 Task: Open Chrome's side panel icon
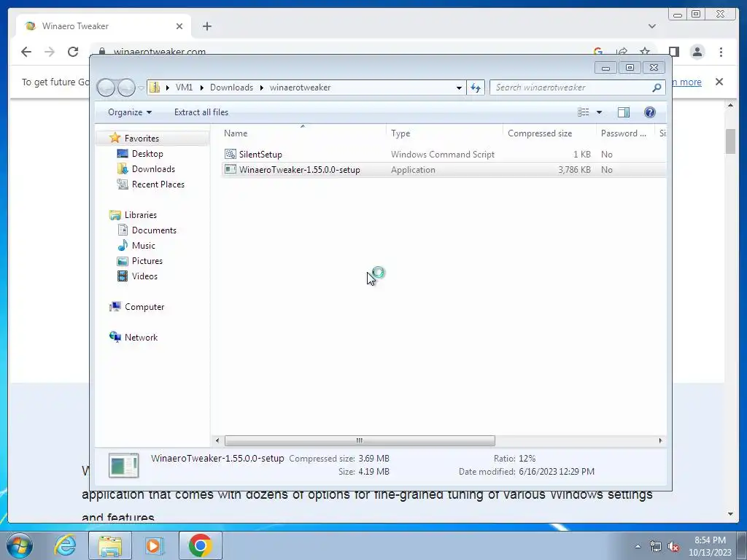[x=673, y=52]
